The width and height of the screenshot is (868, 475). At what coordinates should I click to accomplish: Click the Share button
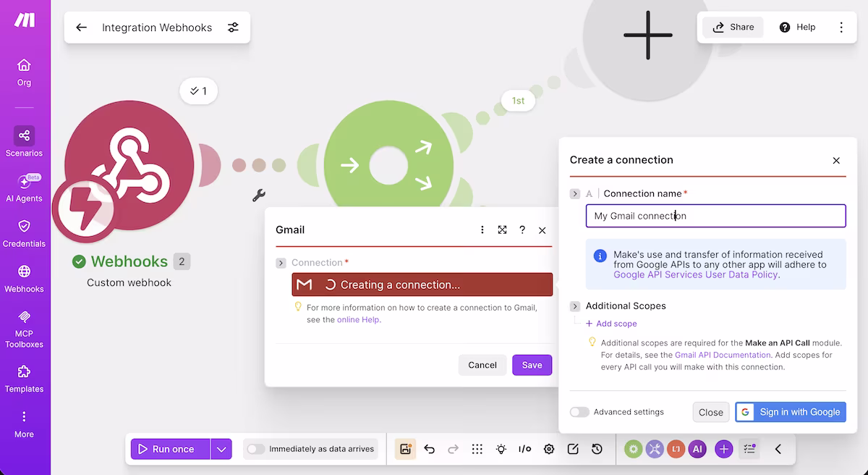click(x=733, y=28)
